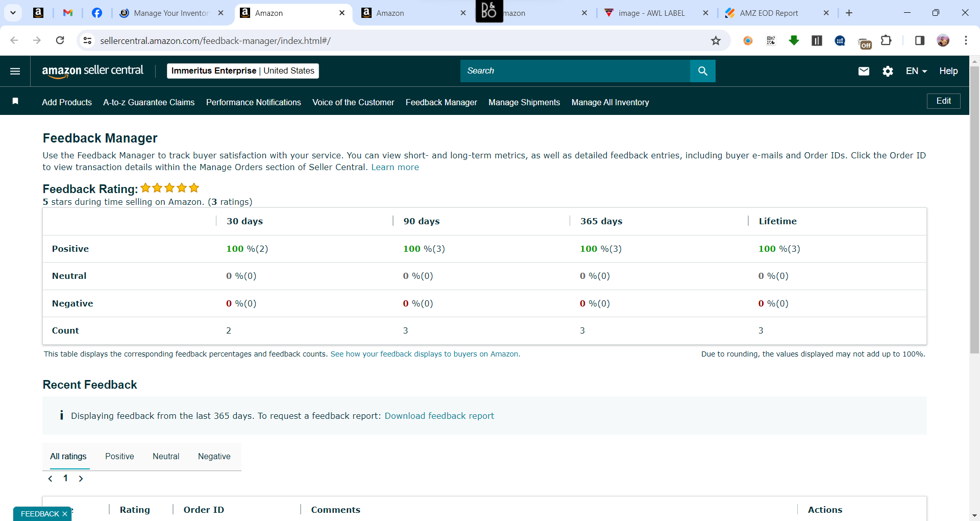Viewport: 980px width, 521px height.
Task: Open the Chrome profile avatar
Action: coord(943,40)
